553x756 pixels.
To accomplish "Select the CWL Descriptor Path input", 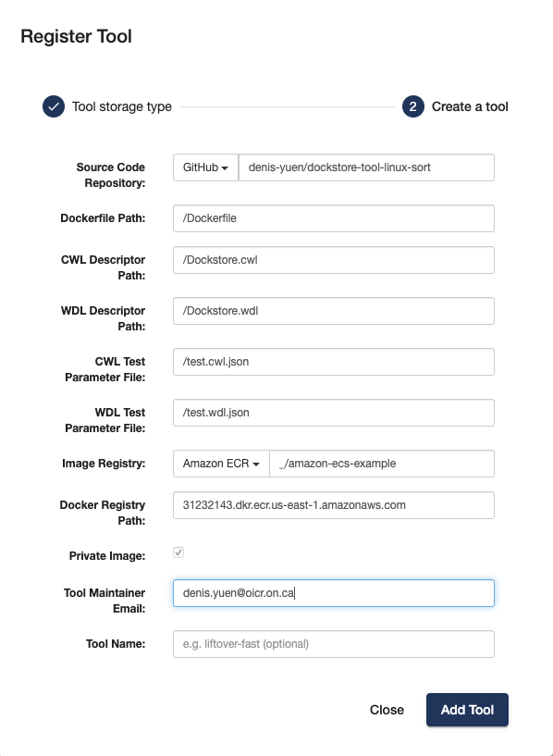I will coord(333,260).
